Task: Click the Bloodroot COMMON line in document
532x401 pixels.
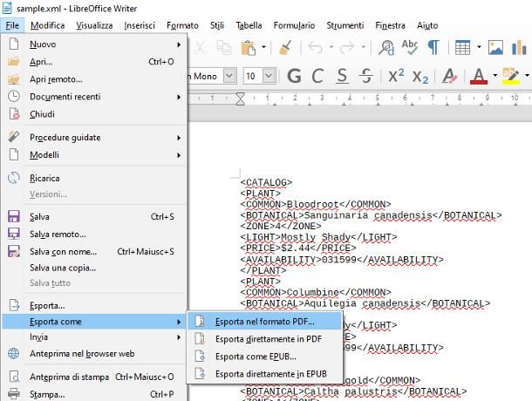Action: (x=316, y=204)
